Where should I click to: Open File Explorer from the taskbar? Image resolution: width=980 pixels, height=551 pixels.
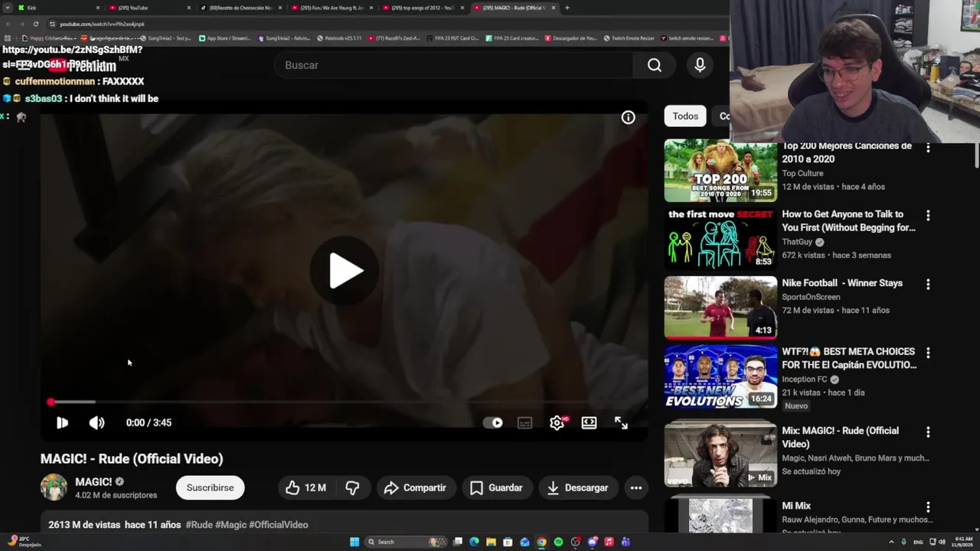point(491,542)
